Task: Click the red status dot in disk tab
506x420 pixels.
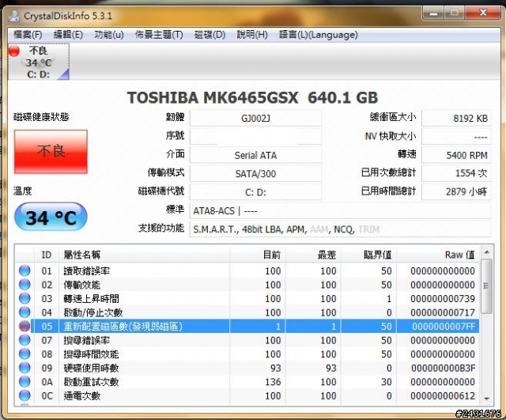Action: 14,51
